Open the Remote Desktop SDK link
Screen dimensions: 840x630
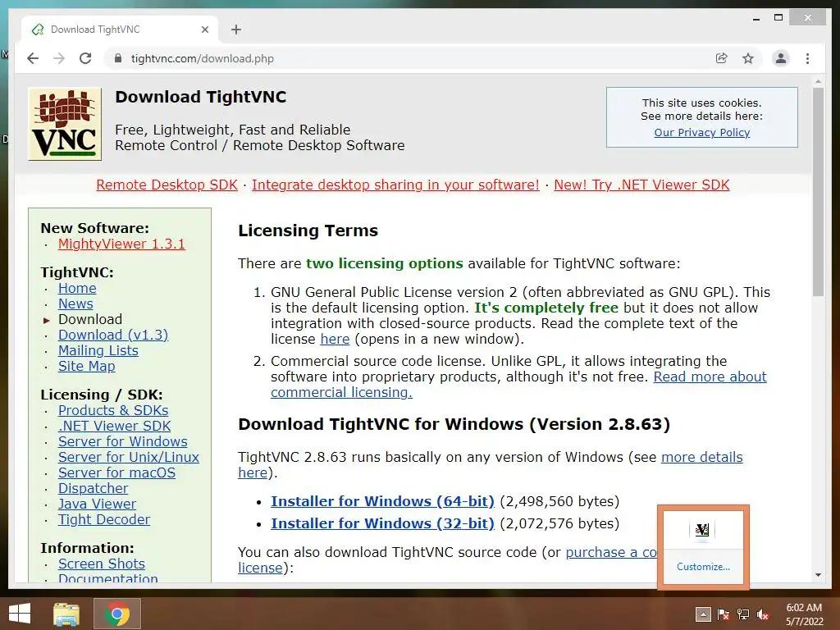(x=167, y=185)
